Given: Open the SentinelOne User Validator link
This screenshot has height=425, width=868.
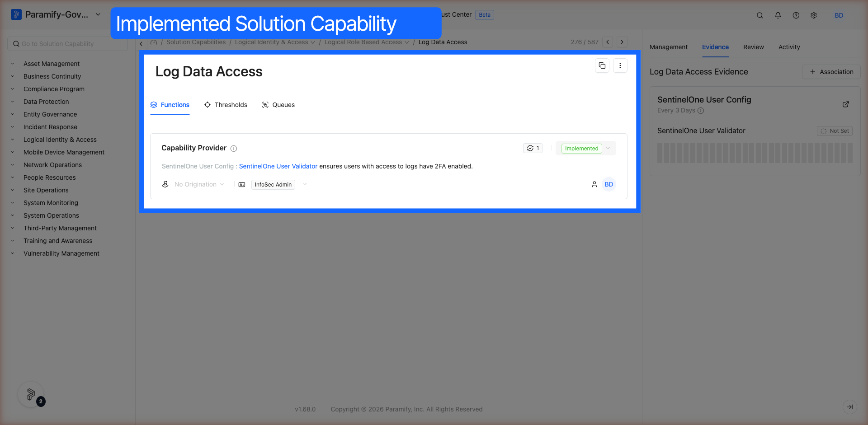Looking at the screenshot, I should click(278, 166).
